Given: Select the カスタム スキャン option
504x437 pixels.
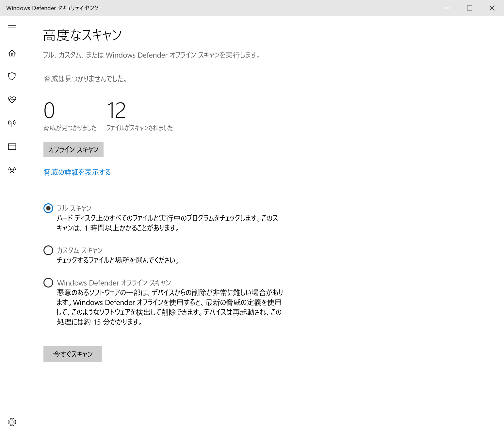Looking at the screenshot, I should 48,250.
